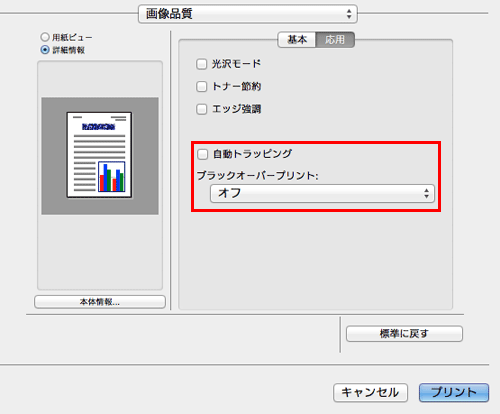
Task: Enable the 光沢モード checkbox
Action: [x=201, y=64]
